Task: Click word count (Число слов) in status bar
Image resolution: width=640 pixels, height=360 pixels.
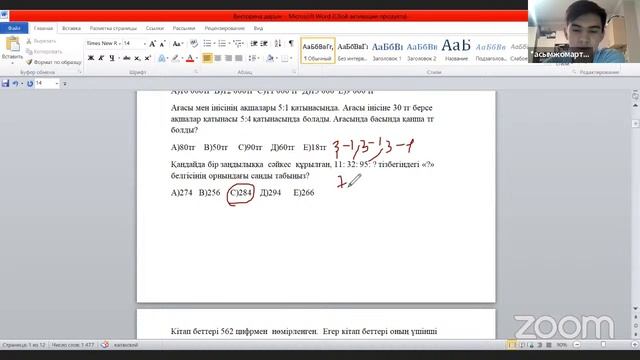Action: [x=73, y=345]
